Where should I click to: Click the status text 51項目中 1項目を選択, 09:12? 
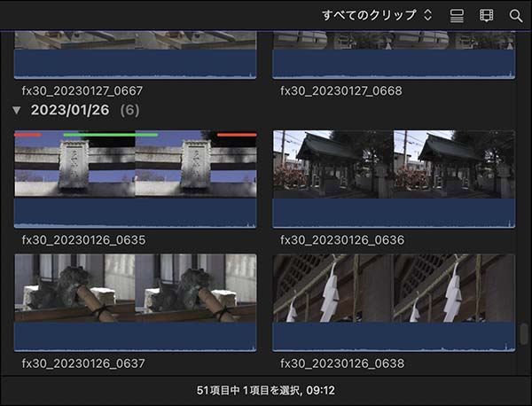click(x=266, y=390)
